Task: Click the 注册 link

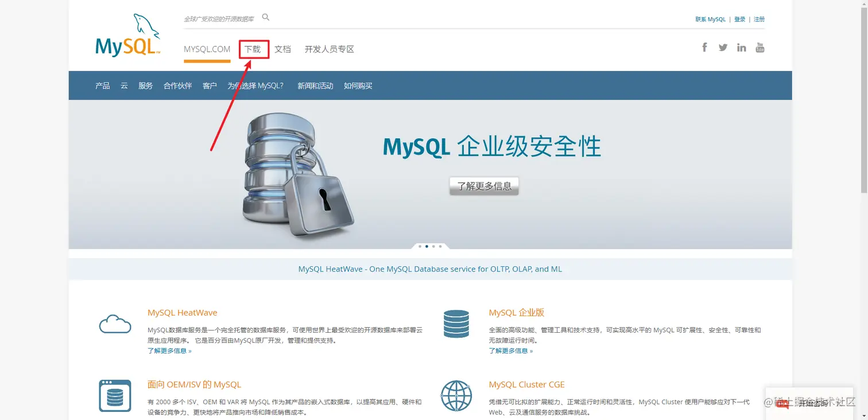Action: click(759, 20)
